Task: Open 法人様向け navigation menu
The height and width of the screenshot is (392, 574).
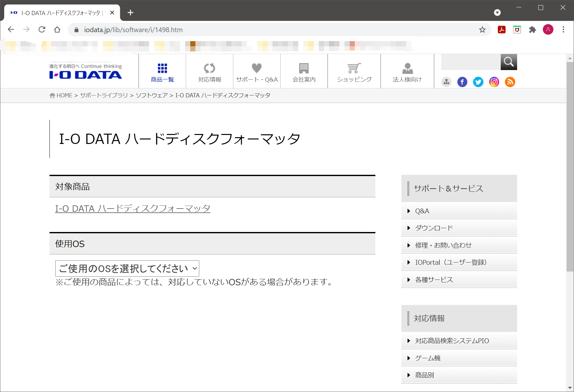Action: (x=407, y=72)
